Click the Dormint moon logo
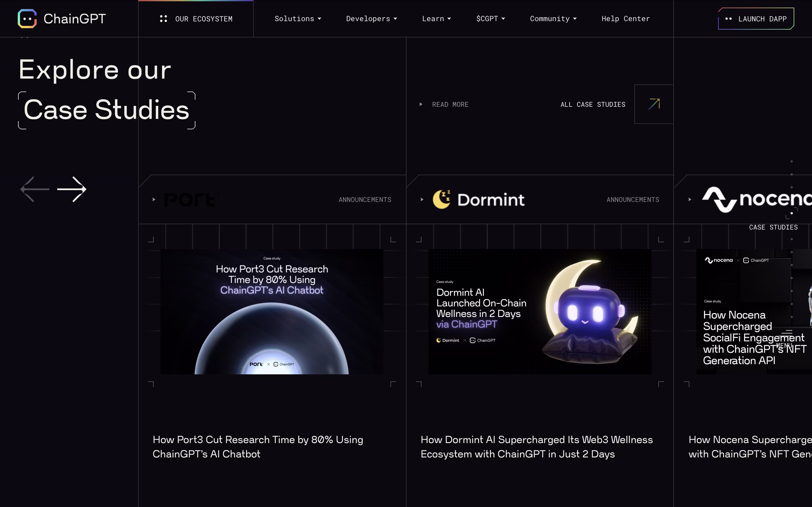Viewport: 812px width, 507px height. [442, 199]
